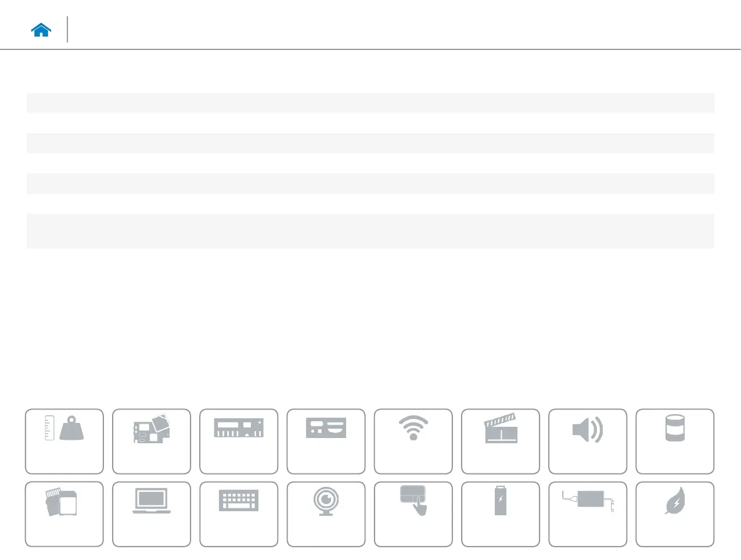The width and height of the screenshot is (741, 560).
Task: Select the first shaded table row
Action: click(x=370, y=103)
